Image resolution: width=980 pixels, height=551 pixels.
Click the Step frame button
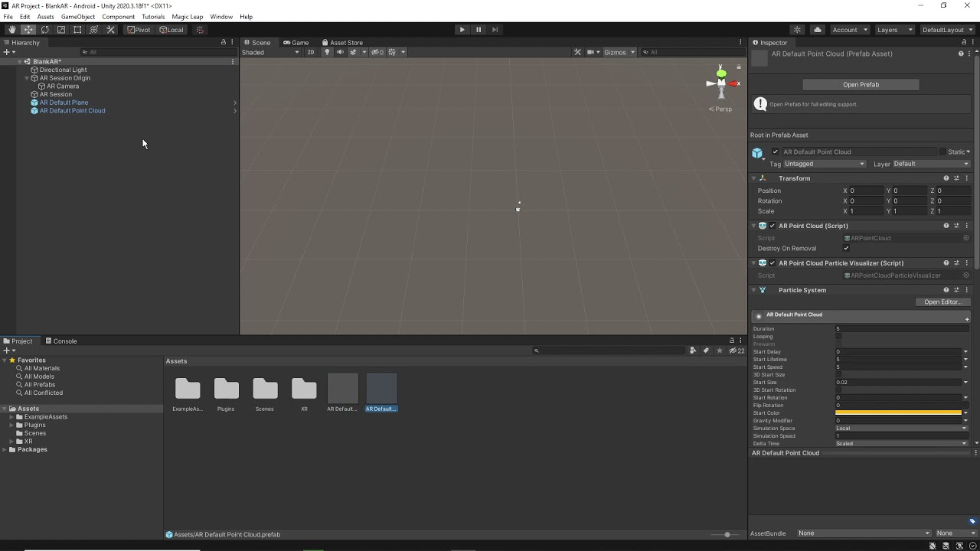pyautogui.click(x=495, y=30)
